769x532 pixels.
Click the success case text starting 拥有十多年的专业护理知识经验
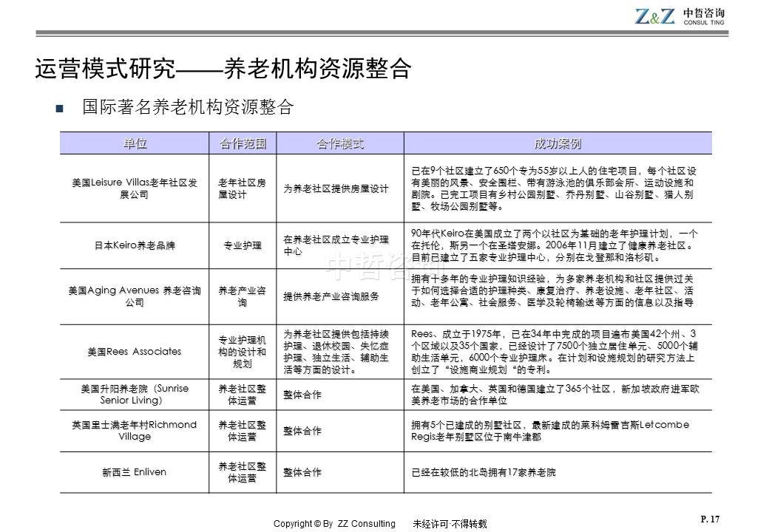click(552, 290)
